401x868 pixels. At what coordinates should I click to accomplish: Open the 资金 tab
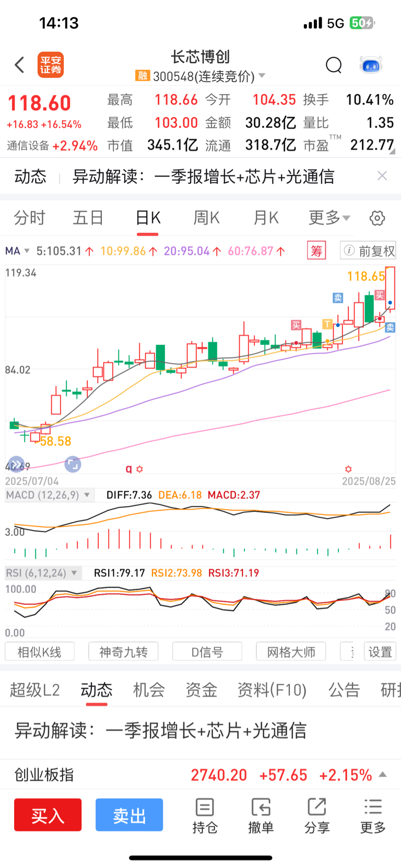click(x=201, y=690)
